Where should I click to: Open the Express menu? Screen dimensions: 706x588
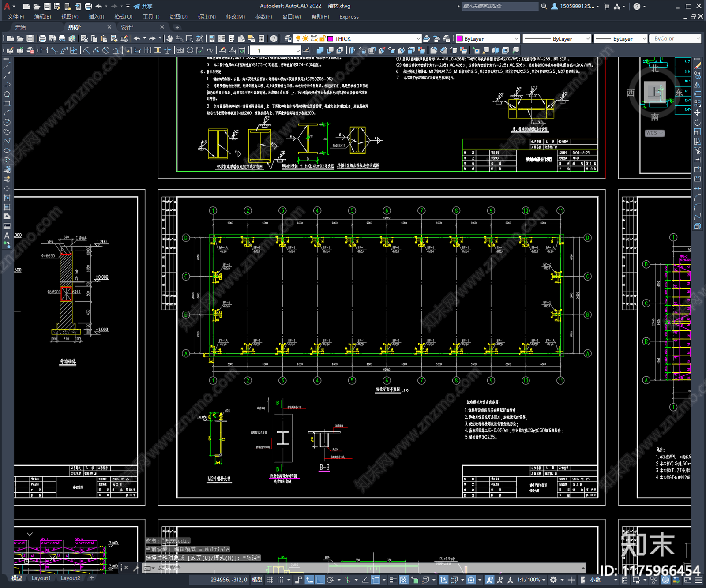pyautogui.click(x=349, y=17)
